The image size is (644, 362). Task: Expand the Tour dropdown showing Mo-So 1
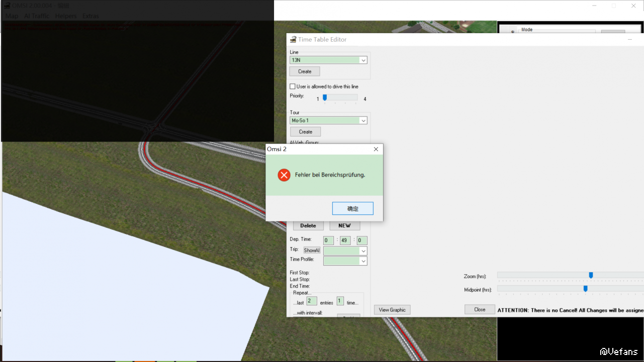(x=363, y=120)
